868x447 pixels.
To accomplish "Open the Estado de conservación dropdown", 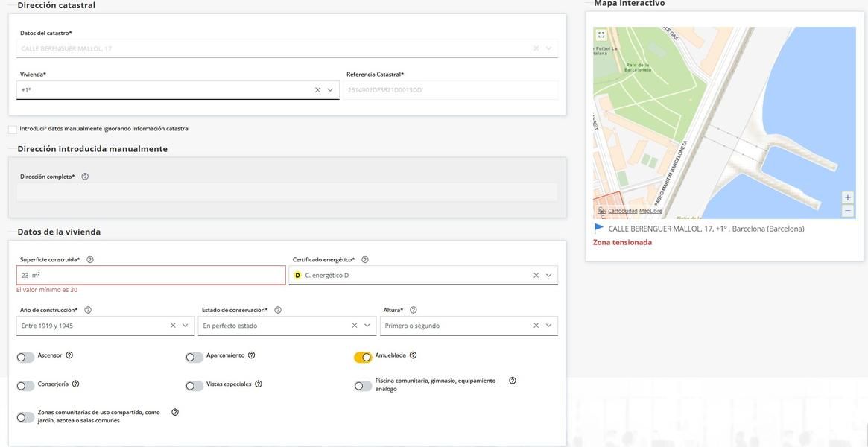I will coord(367,326).
